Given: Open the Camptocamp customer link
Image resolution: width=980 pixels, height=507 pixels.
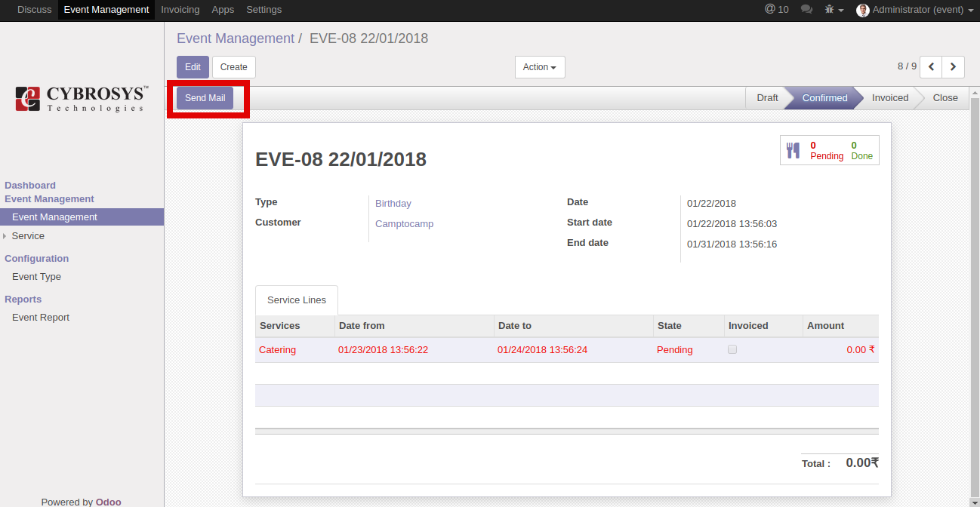Looking at the screenshot, I should (x=405, y=224).
